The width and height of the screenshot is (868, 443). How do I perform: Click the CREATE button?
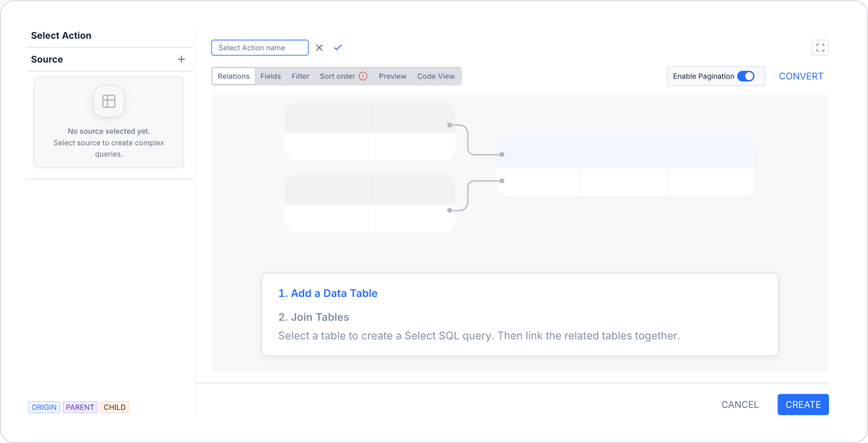[803, 405]
